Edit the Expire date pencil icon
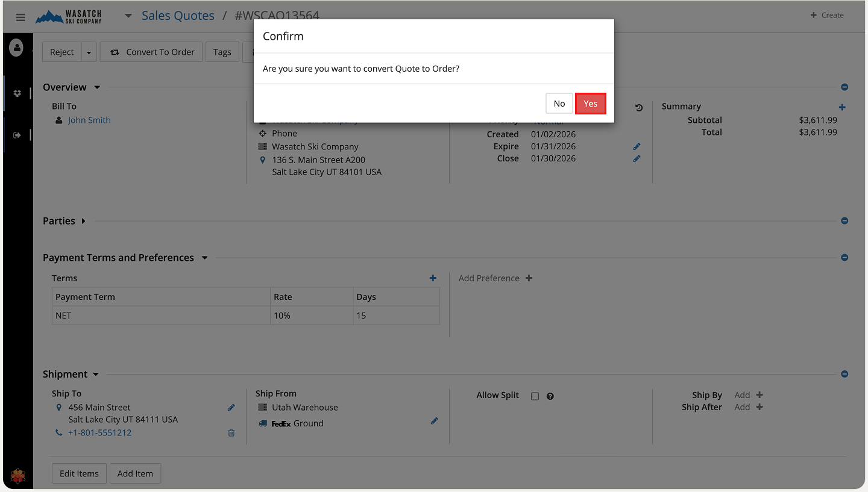The height and width of the screenshot is (492, 868). click(637, 146)
